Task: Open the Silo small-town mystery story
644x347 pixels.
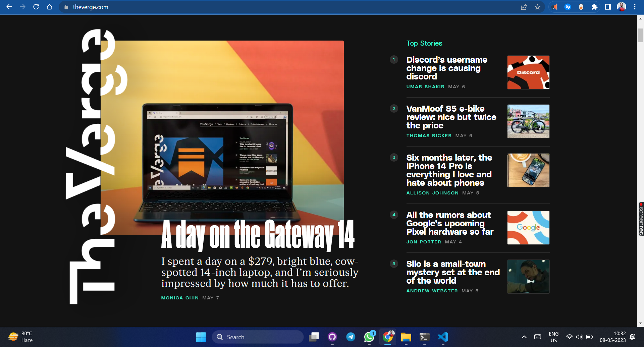Action: click(x=453, y=272)
